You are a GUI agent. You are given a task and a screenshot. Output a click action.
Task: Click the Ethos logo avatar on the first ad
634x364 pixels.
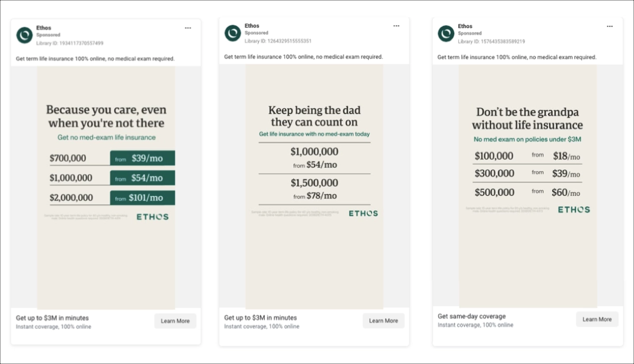[25, 33]
